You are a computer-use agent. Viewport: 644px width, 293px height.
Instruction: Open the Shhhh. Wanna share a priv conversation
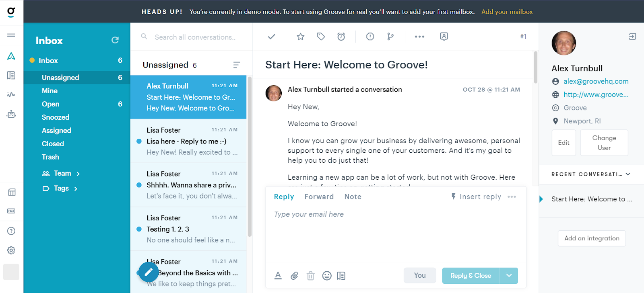pos(188,185)
